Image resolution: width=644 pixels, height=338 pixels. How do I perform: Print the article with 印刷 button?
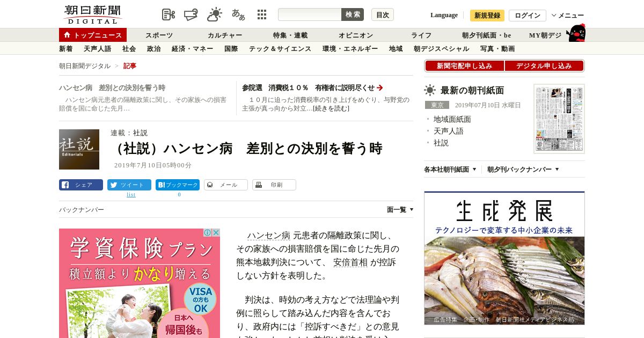(274, 185)
